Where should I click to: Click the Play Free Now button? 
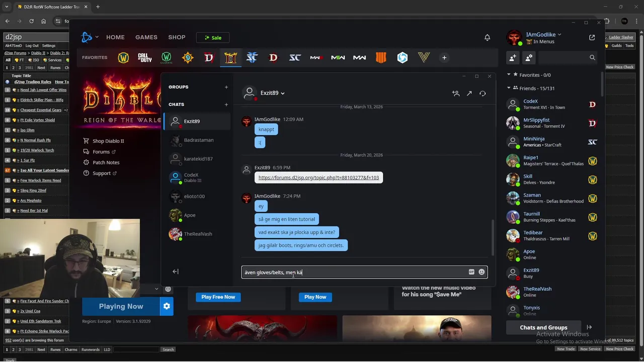(x=218, y=297)
